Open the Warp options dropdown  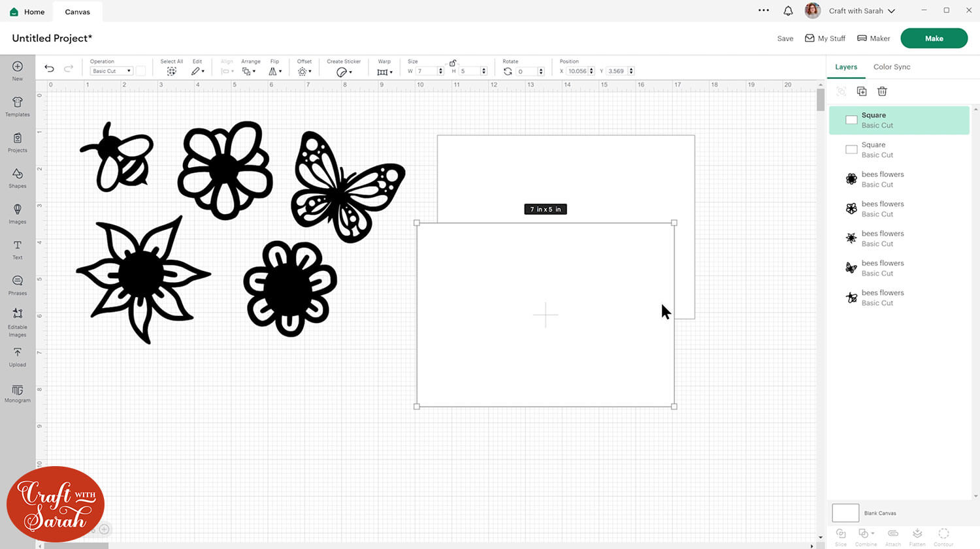click(x=384, y=71)
